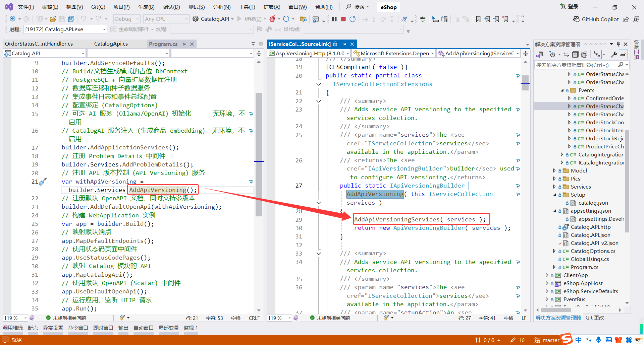
Task: Open the process dropdown for Catalog.API.exe
Action: 104,29
